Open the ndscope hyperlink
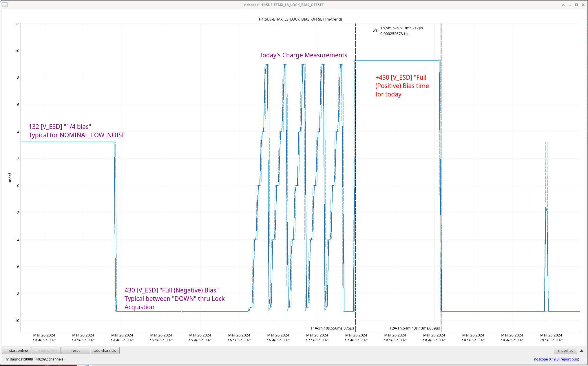This screenshot has height=366, width=588. click(x=540, y=359)
